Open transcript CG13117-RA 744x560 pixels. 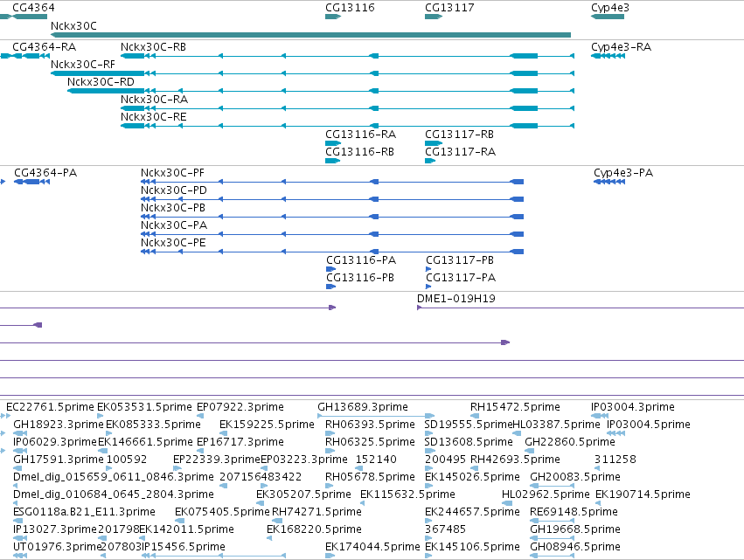pos(460,152)
